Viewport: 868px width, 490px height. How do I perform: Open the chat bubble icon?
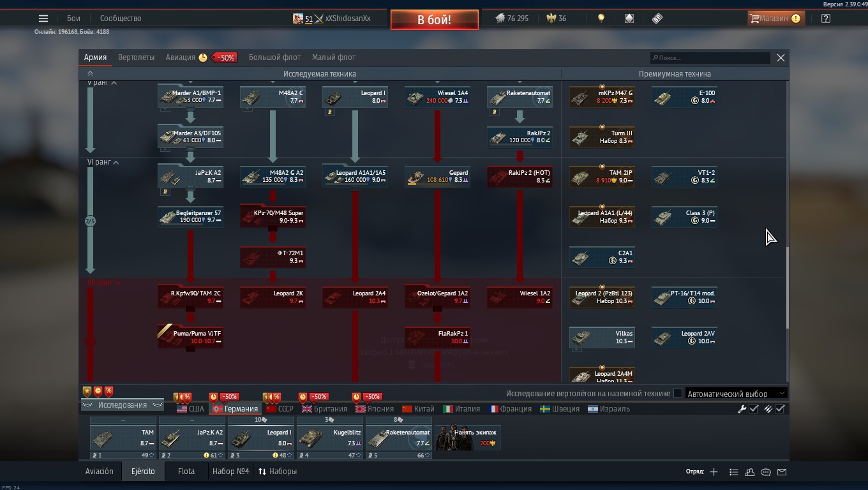[x=766, y=472]
